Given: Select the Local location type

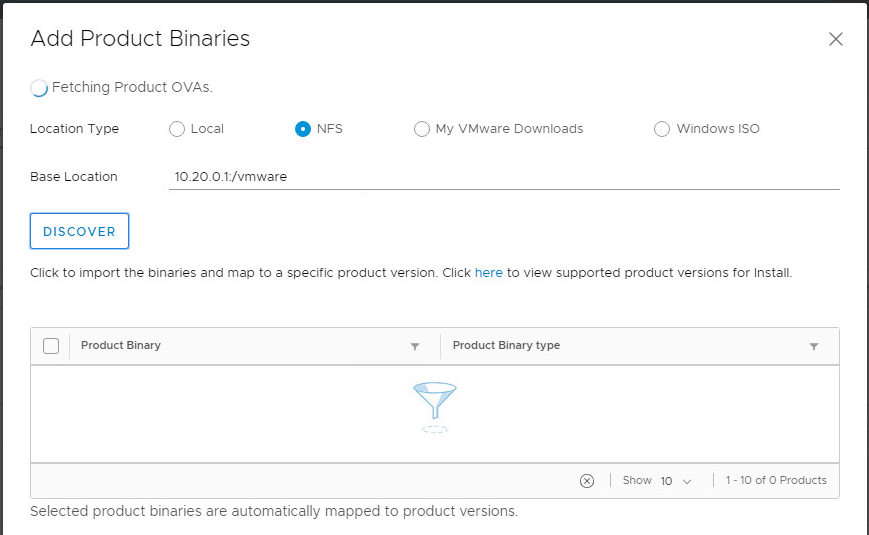Looking at the screenshot, I should coord(177,129).
